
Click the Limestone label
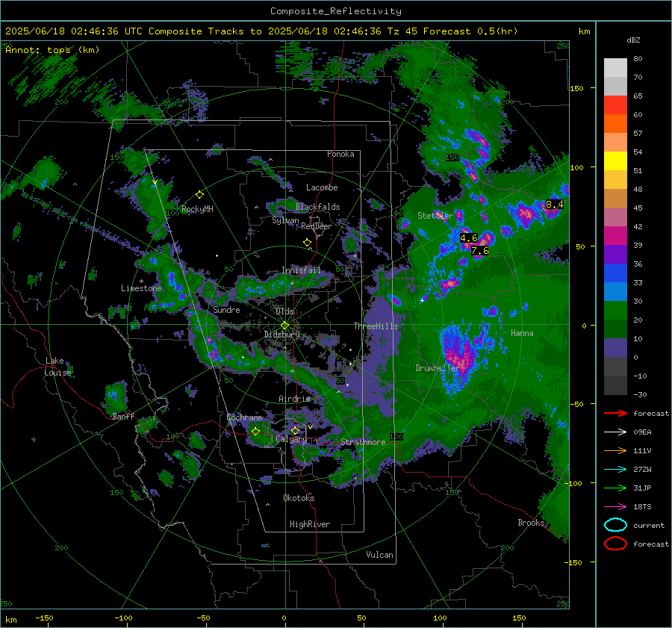click(x=141, y=288)
